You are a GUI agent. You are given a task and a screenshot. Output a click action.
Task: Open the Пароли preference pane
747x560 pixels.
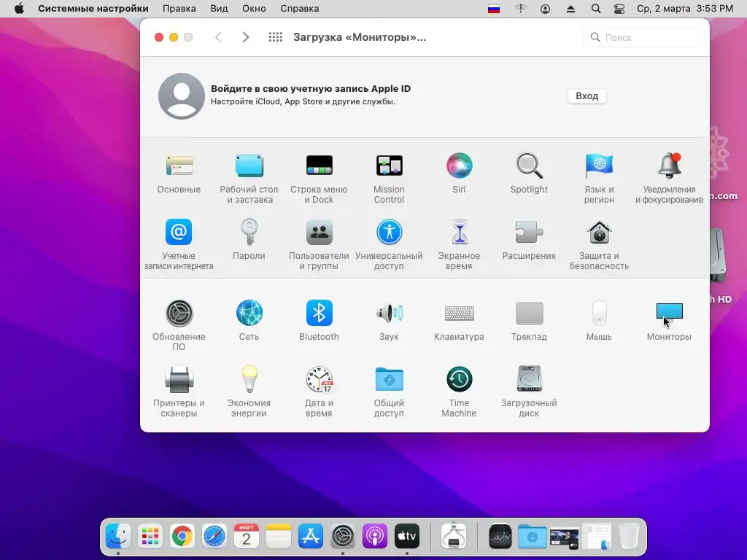pyautogui.click(x=249, y=239)
